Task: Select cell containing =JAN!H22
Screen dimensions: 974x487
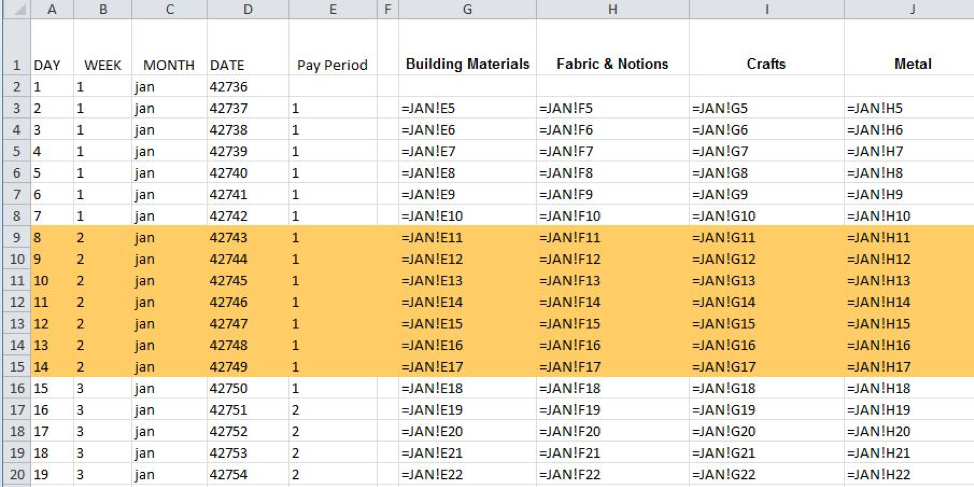Action: pyautogui.click(x=909, y=475)
